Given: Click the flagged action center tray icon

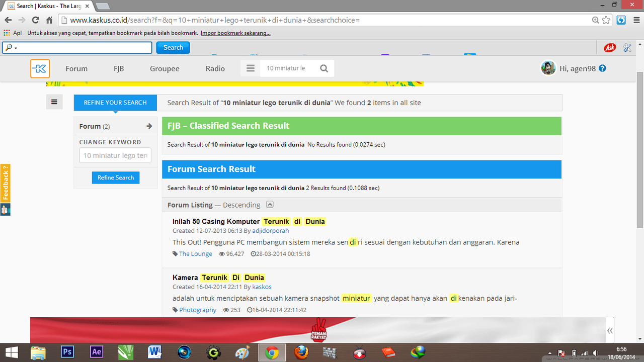Looking at the screenshot, I should pyautogui.click(x=561, y=353).
